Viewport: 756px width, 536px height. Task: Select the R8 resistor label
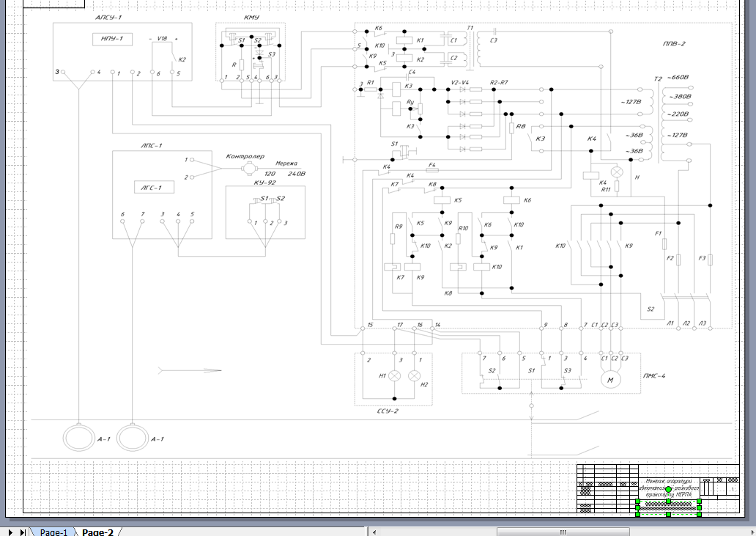click(521, 126)
